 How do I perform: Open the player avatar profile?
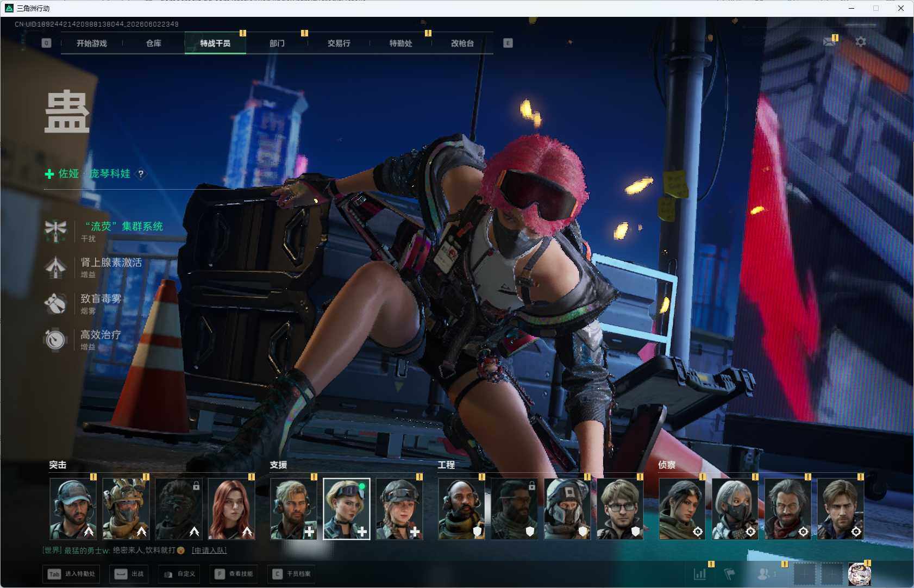click(x=859, y=574)
